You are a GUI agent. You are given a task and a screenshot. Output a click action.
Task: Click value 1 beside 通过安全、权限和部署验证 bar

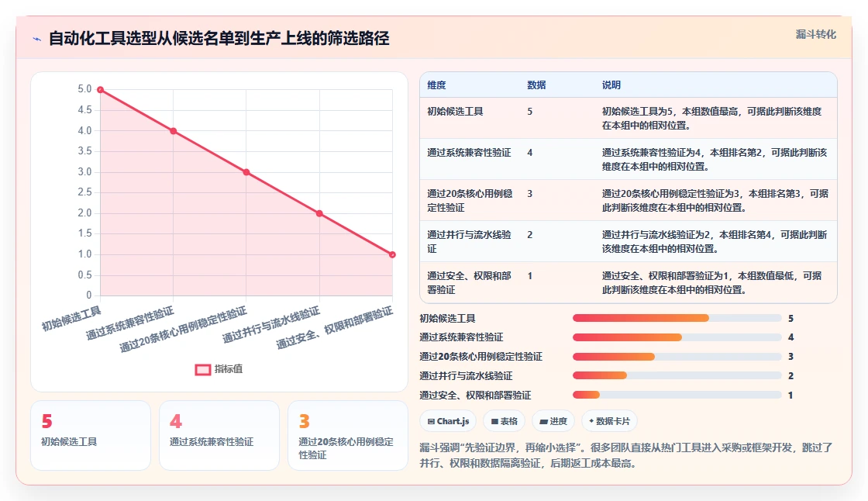(790, 396)
